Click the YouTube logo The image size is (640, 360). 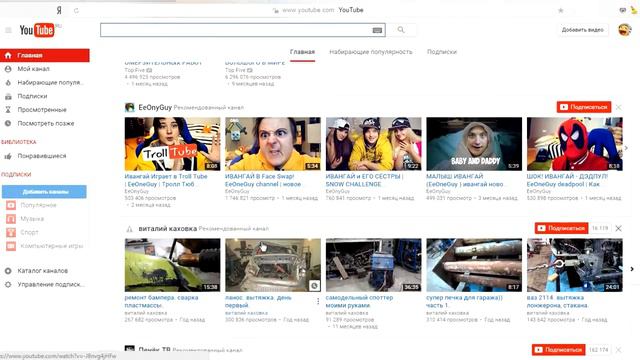click(37, 30)
